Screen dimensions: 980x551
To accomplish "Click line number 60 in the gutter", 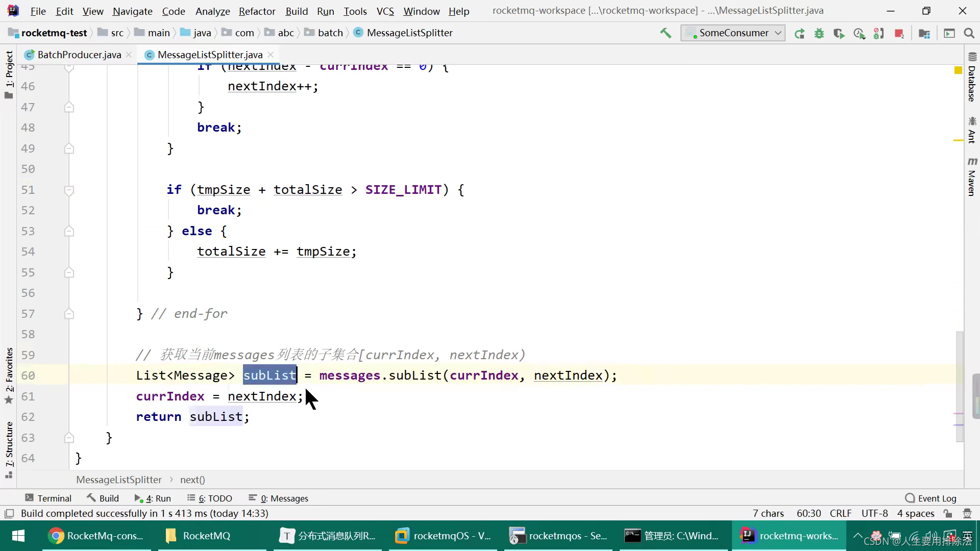I will [x=28, y=376].
